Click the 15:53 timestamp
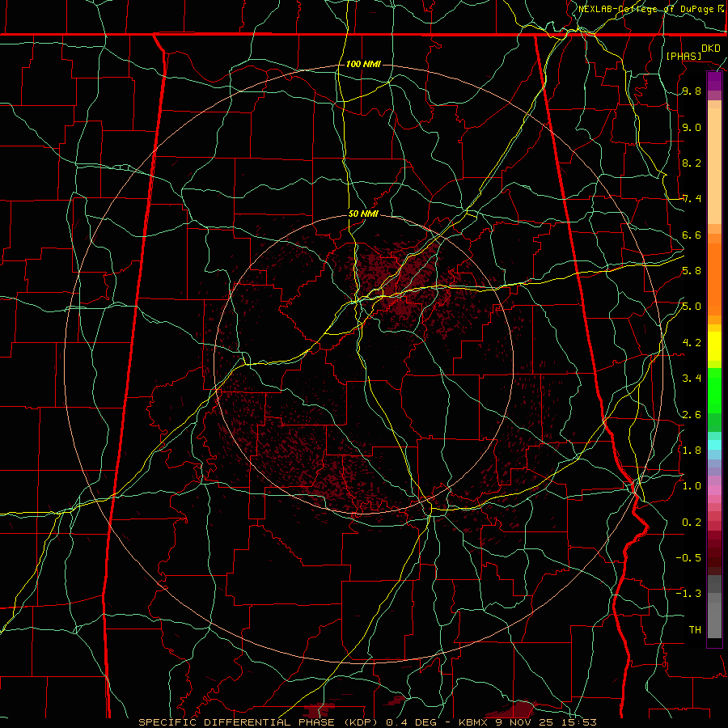Viewport: 728px width, 728px height. point(580,722)
